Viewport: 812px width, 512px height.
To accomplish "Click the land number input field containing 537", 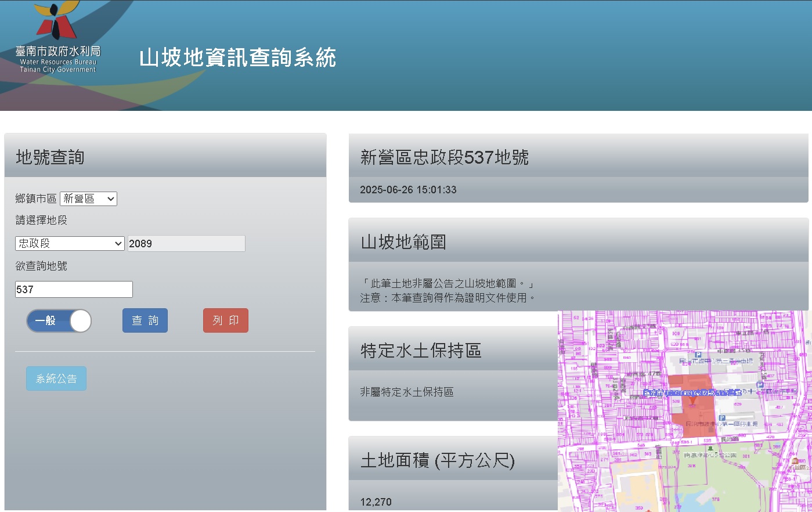I will coord(74,289).
